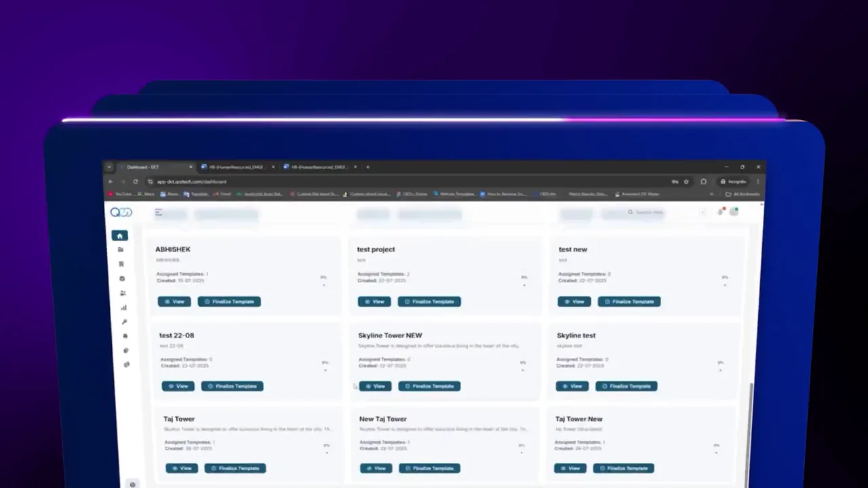Open the YouTube bookmark
Viewport: 868px width, 488px height.
[120, 195]
